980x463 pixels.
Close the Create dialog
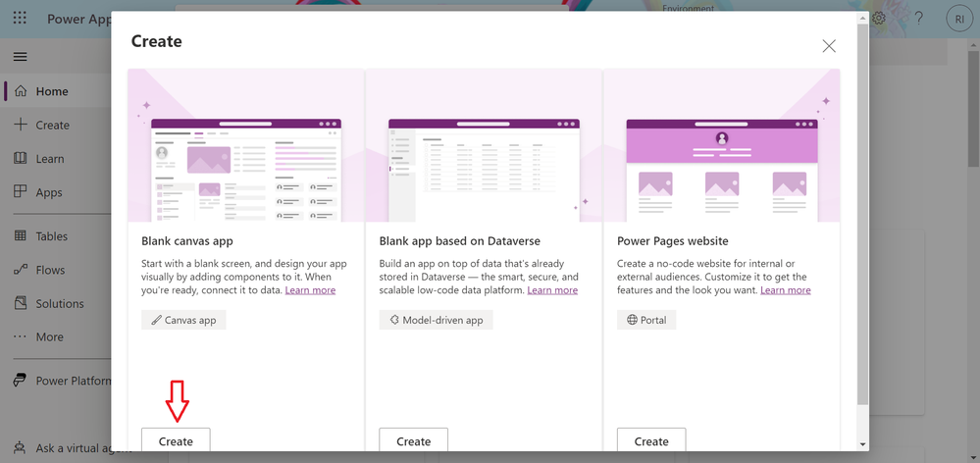click(x=829, y=45)
